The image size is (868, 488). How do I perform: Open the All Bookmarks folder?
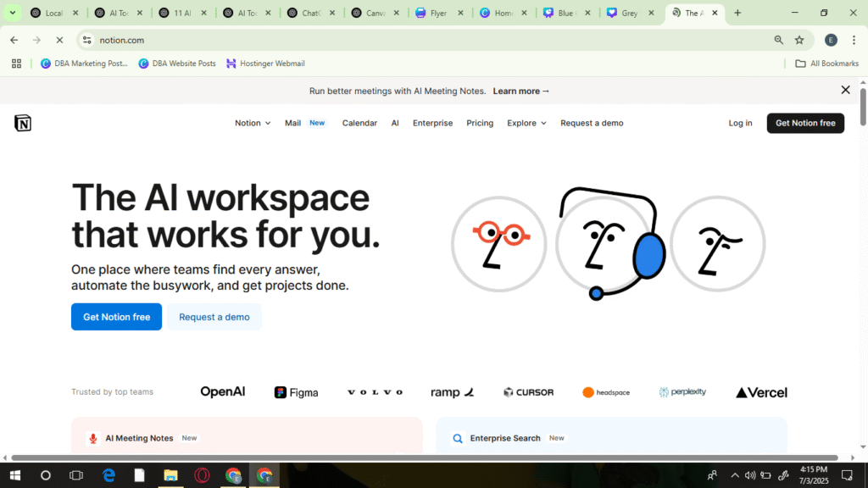826,64
